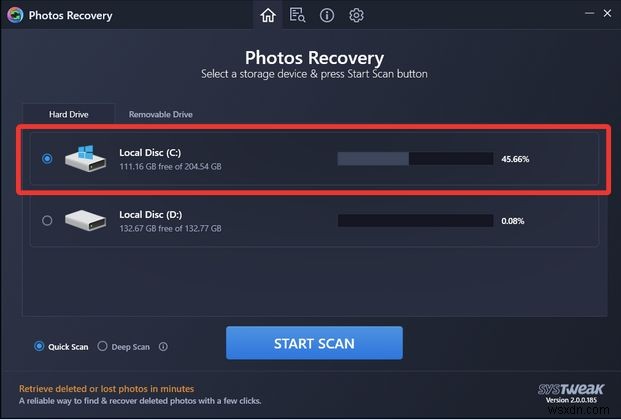Switch to the Hard Drive tab
Viewport: 621px width, 420px height.
coord(69,114)
